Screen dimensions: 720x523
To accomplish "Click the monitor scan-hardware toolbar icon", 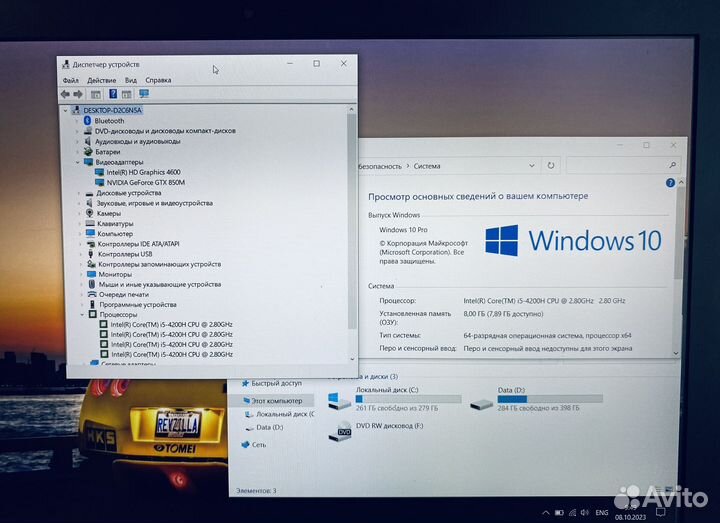I will tap(144, 94).
